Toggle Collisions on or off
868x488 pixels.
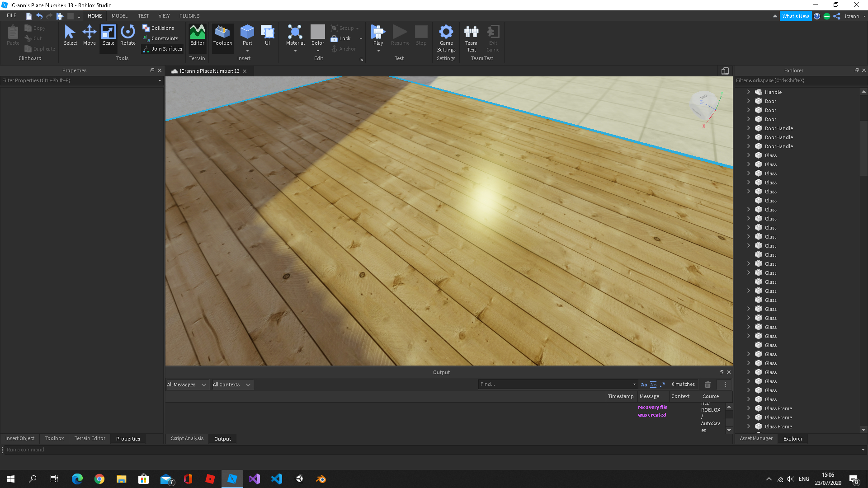pos(159,28)
